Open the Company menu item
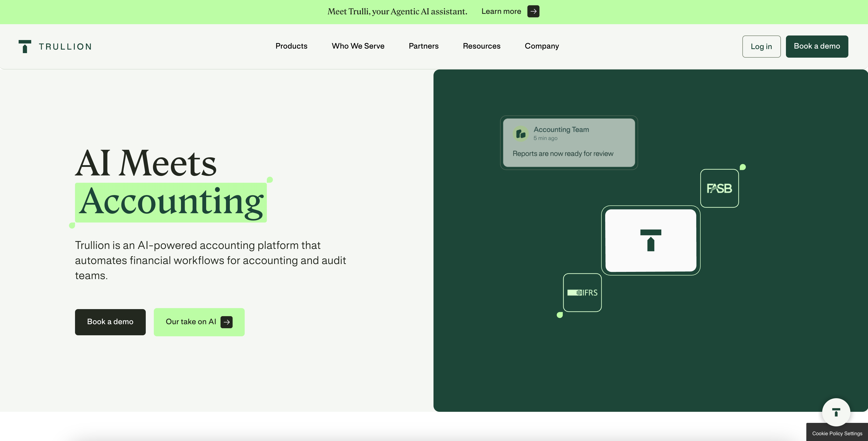The width and height of the screenshot is (868, 441). coord(541,46)
